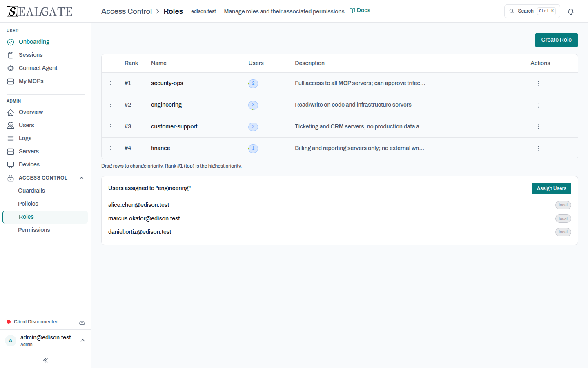Click Client Disconnected status text
Image resolution: width=588 pixels, height=368 pixels.
click(x=36, y=322)
